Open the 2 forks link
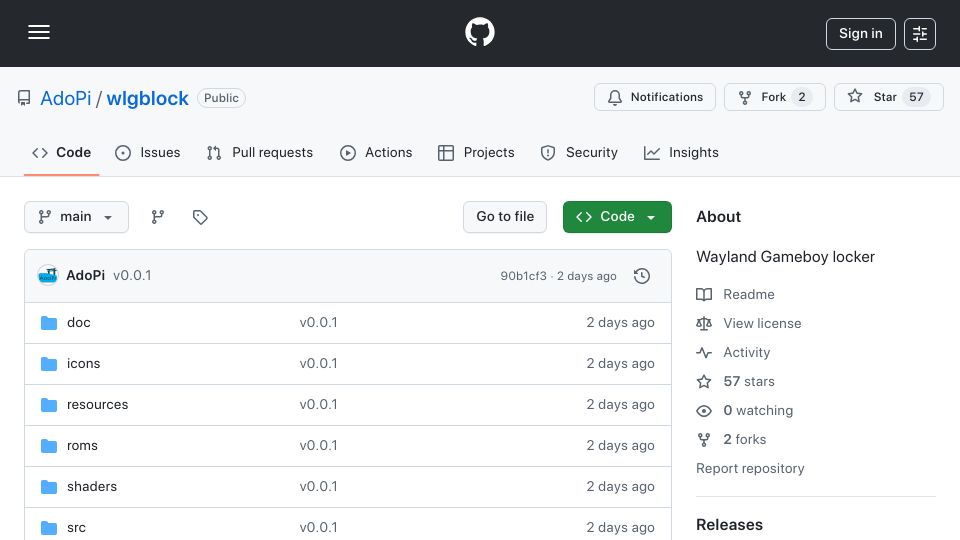Viewport: 960px width, 540px height. (x=731, y=440)
